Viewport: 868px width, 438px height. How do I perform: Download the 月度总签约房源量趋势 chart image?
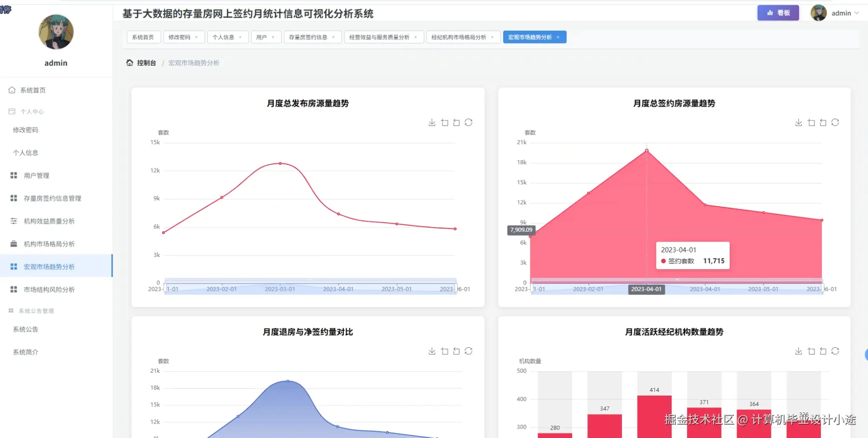[x=799, y=122]
